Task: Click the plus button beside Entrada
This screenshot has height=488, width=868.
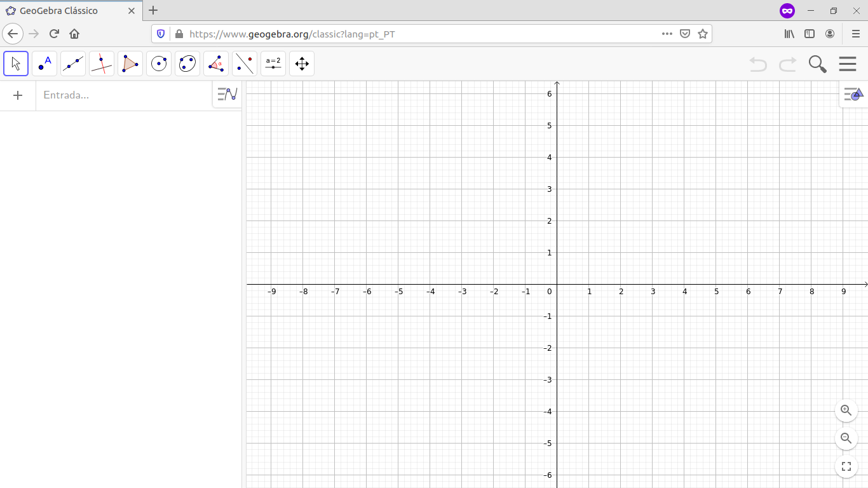Action: 18,95
